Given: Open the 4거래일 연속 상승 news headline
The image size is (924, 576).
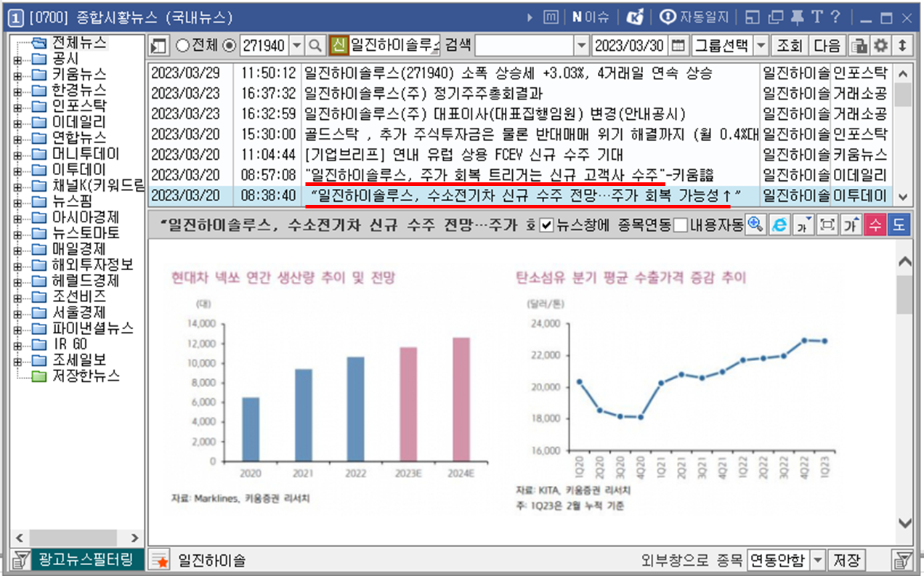Looking at the screenshot, I should coord(509,74).
